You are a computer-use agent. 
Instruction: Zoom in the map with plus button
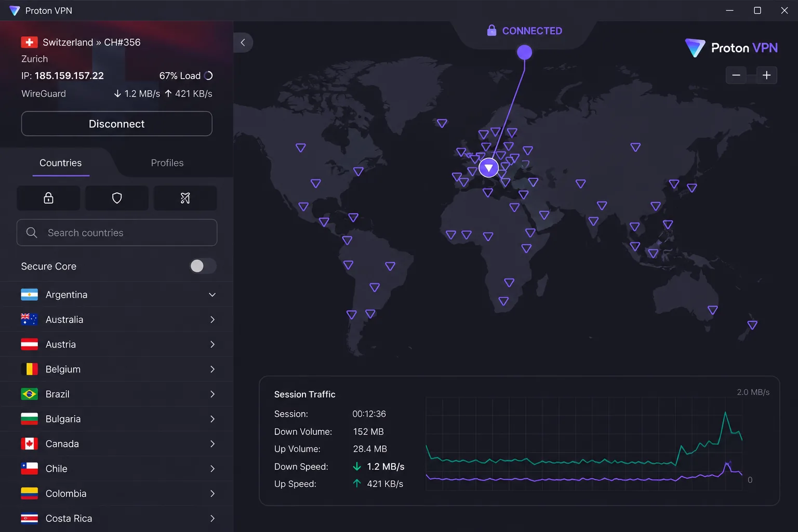(766, 75)
